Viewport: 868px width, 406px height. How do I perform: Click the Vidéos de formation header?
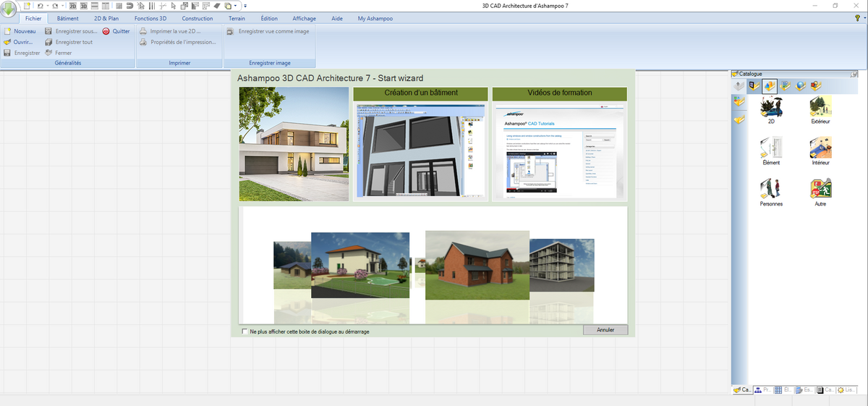[559, 93]
